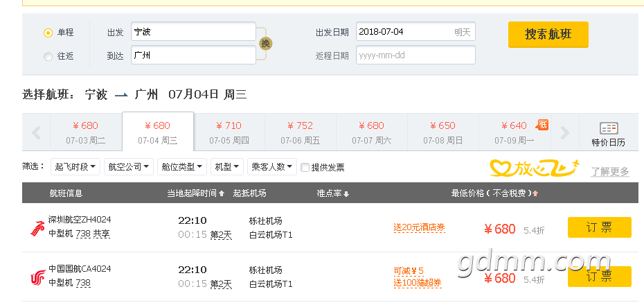The height and width of the screenshot is (305, 644).
Task: Select the 单程 one-way radio button
Action: click(x=48, y=33)
